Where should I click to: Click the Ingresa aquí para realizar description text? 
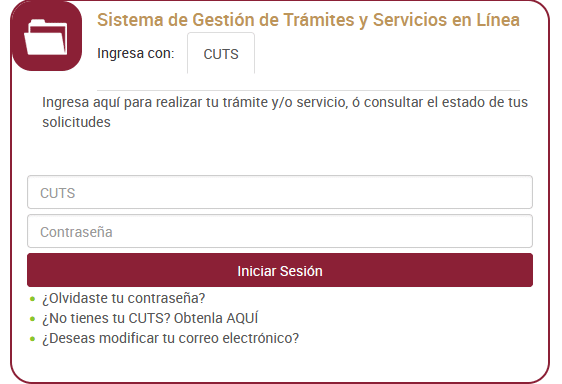285,112
